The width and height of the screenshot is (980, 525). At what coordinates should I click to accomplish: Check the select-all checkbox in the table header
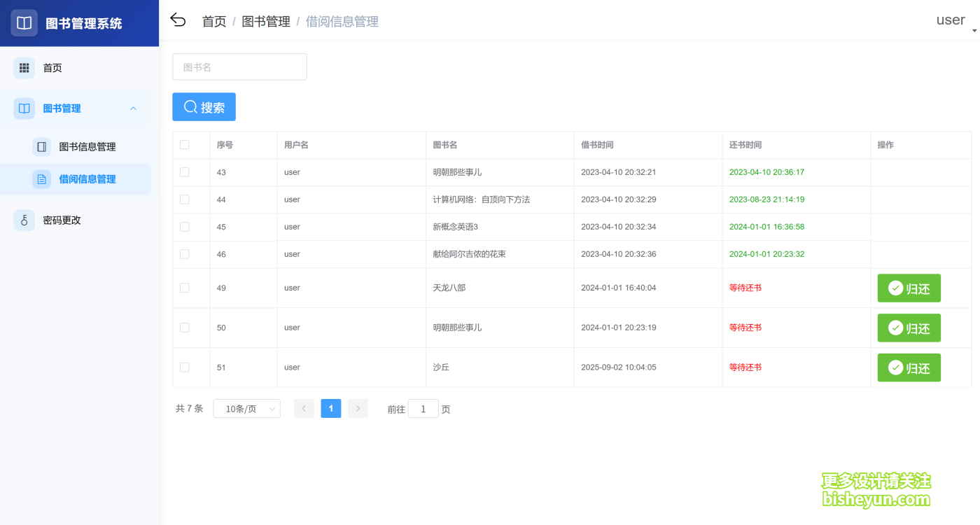point(184,144)
